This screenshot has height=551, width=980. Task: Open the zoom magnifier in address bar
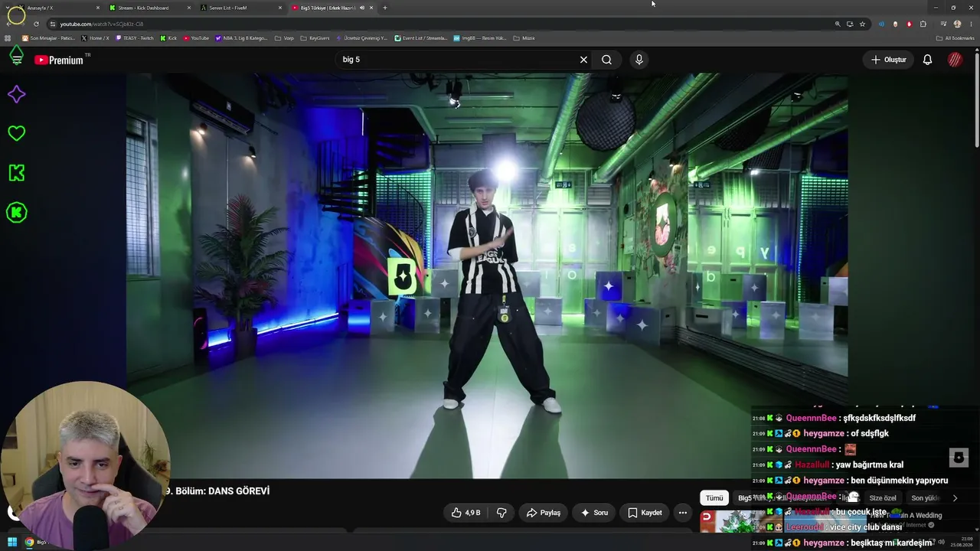(x=838, y=24)
